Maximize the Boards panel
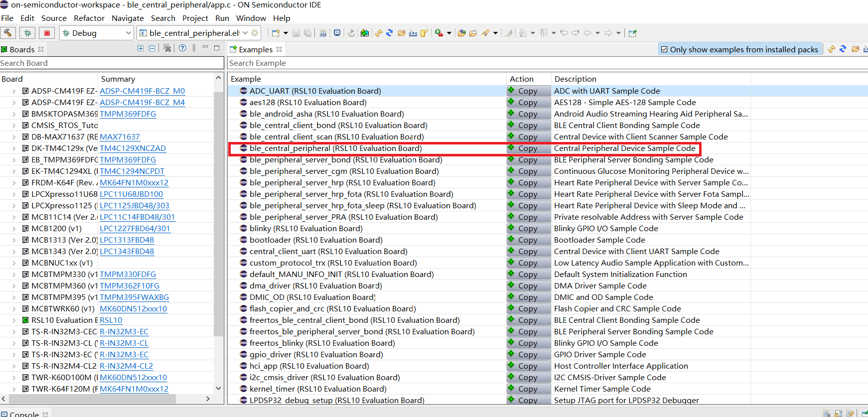 click(x=217, y=48)
